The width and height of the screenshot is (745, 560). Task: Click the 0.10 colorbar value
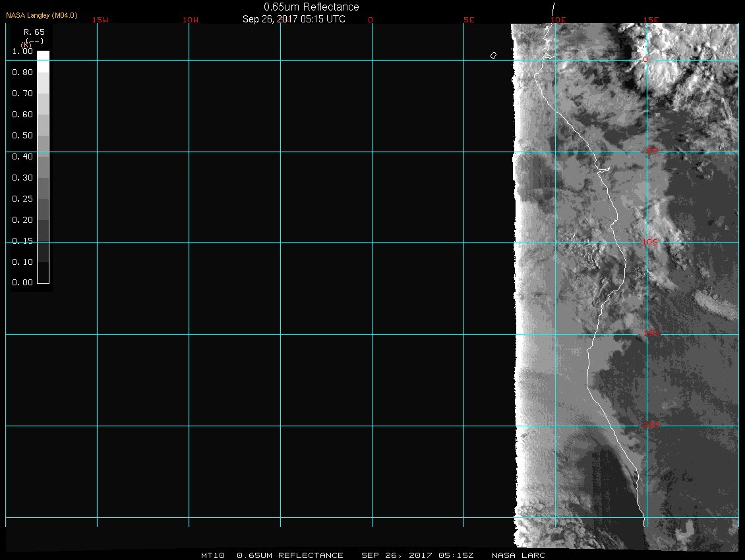[22, 262]
